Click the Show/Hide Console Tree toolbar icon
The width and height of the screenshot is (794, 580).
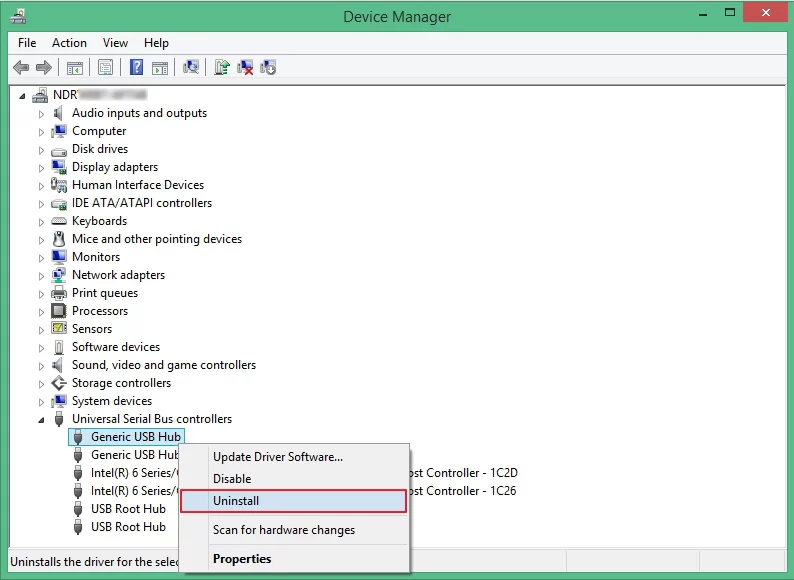click(74, 67)
